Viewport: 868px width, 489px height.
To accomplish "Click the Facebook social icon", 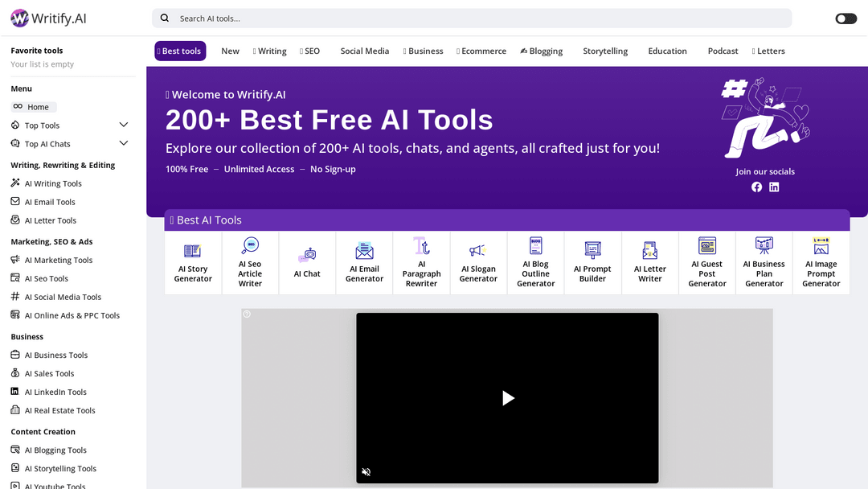I will click(x=756, y=187).
